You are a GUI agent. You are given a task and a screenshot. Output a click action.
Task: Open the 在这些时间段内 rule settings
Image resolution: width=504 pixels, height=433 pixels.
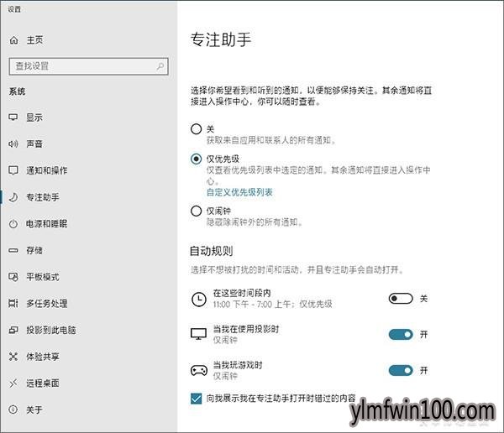pos(242,293)
